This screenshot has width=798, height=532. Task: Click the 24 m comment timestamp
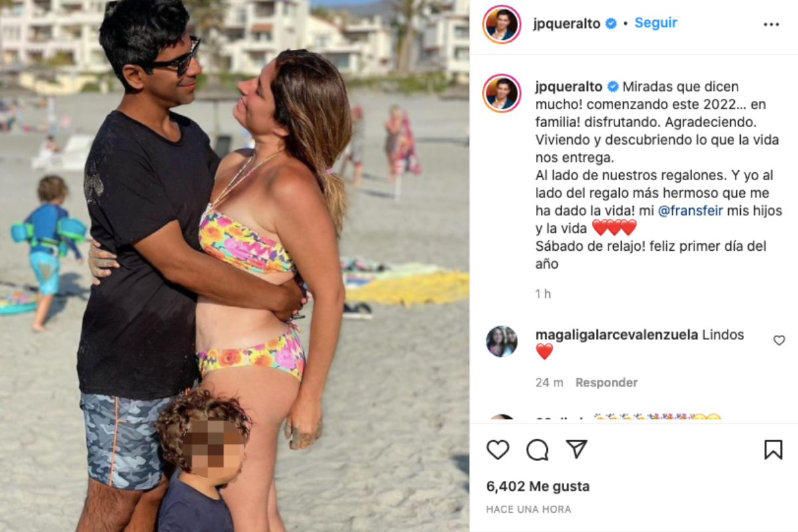(x=549, y=382)
